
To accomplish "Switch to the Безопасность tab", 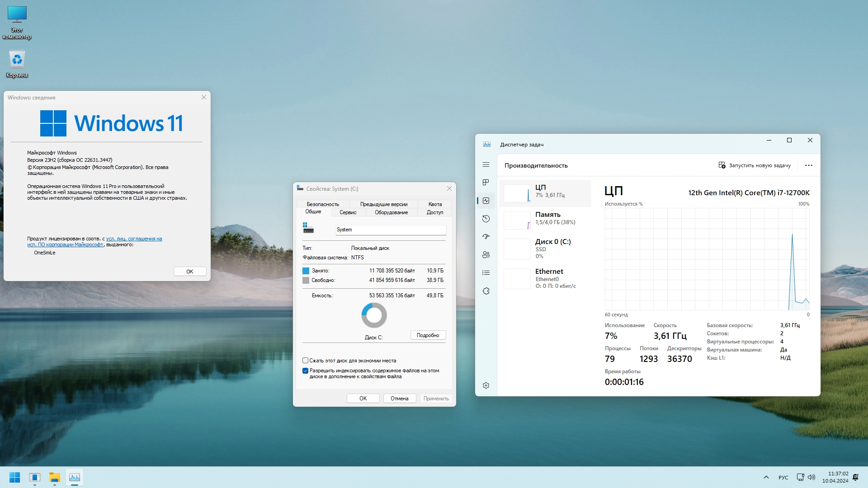I will pyautogui.click(x=322, y=204).
